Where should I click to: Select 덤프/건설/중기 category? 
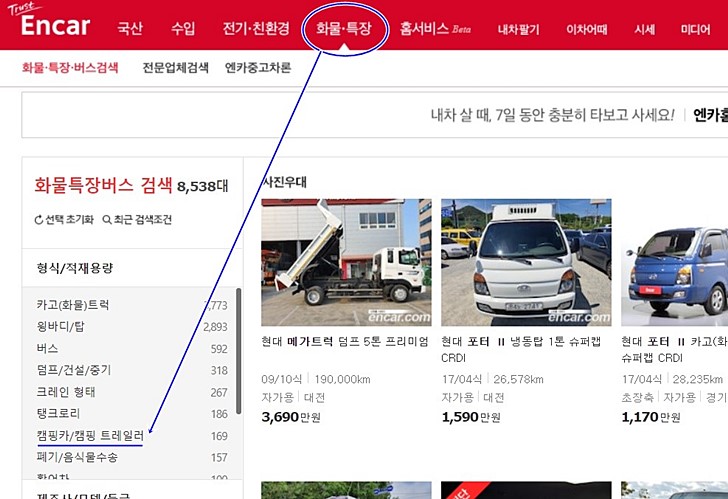(74, 370)
